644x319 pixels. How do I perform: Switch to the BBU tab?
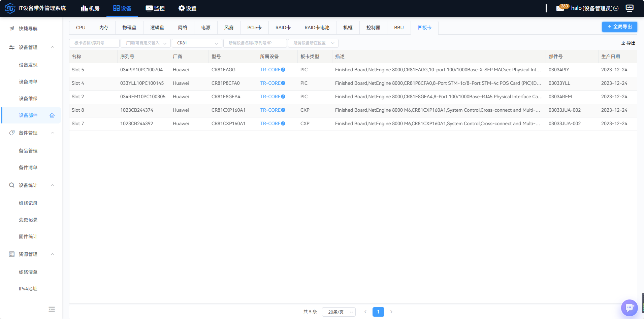[x=399, y=28]
